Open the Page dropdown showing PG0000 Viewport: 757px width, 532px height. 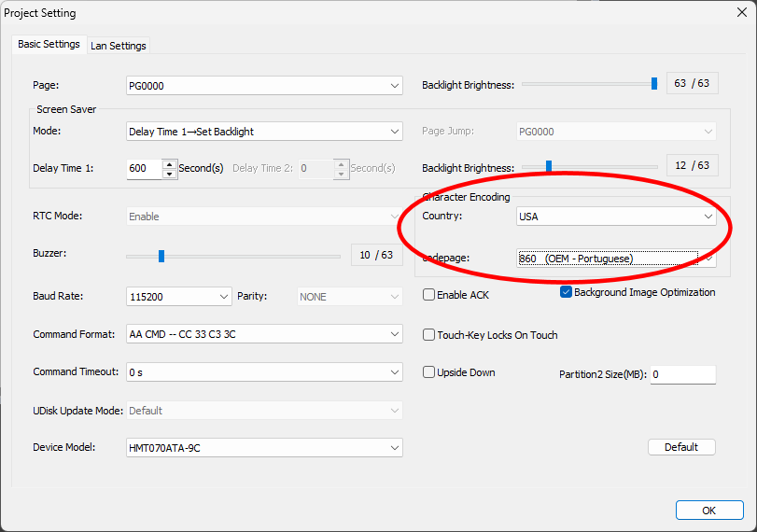pos(264,86)
